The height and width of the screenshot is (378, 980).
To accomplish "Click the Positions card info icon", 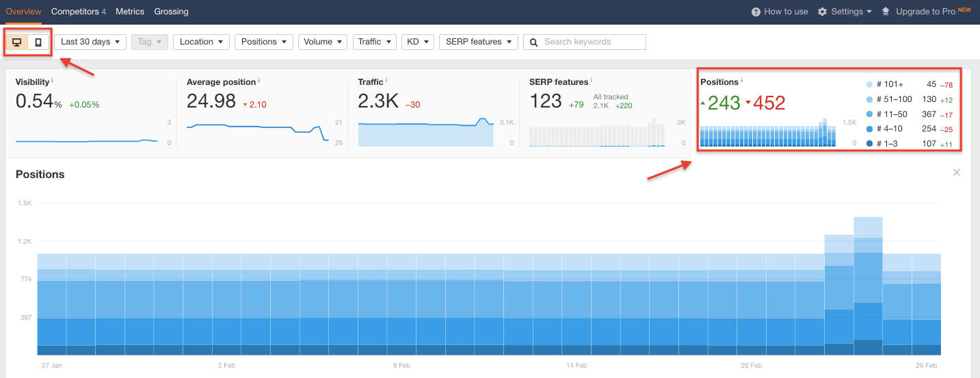I will click(742, 80).
